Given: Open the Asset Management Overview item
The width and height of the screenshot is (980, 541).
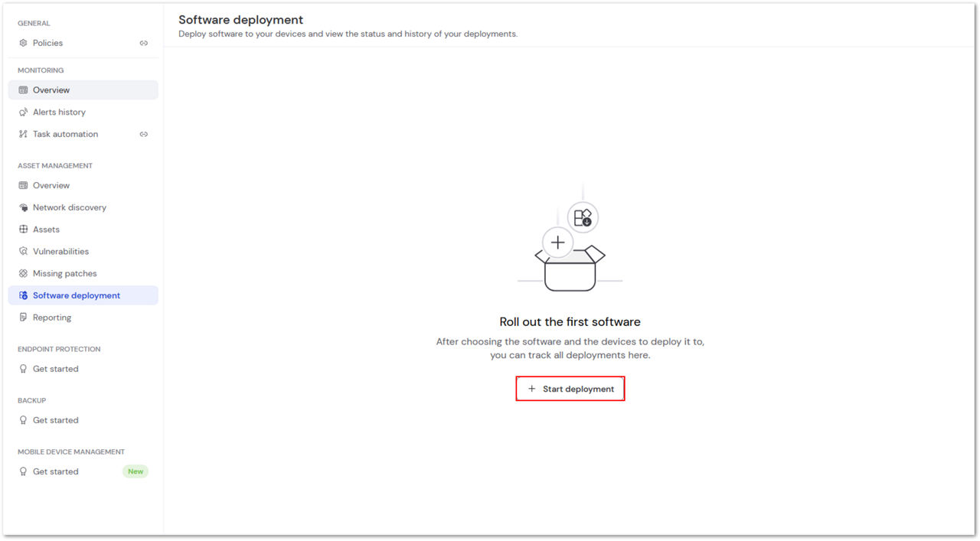Looking at the screenshot, I should point(83,185).
